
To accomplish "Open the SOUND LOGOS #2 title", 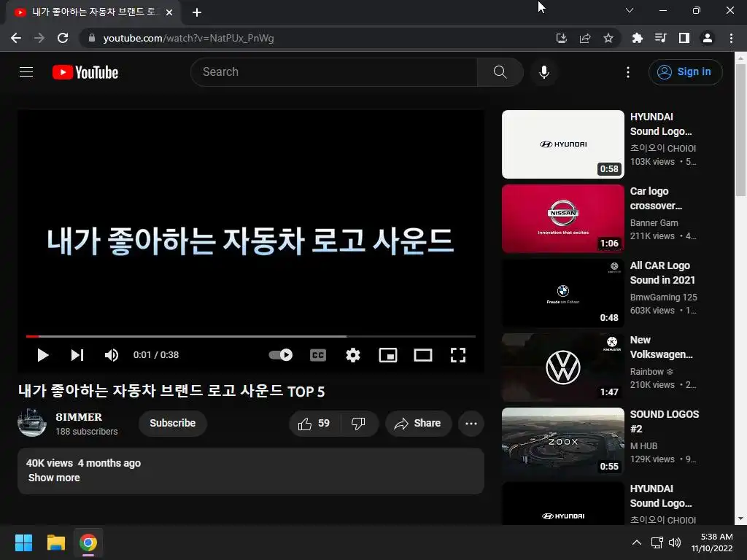I will (x=664, y=421).
